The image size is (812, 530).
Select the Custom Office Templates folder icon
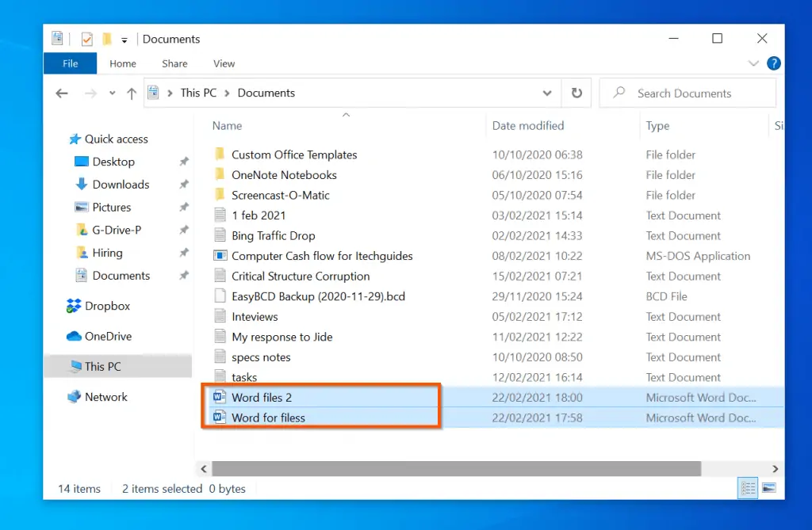point(220,154)
